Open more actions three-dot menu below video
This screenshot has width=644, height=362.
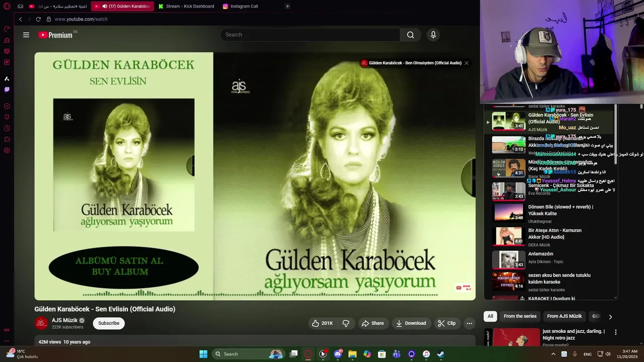pos(469,323)
